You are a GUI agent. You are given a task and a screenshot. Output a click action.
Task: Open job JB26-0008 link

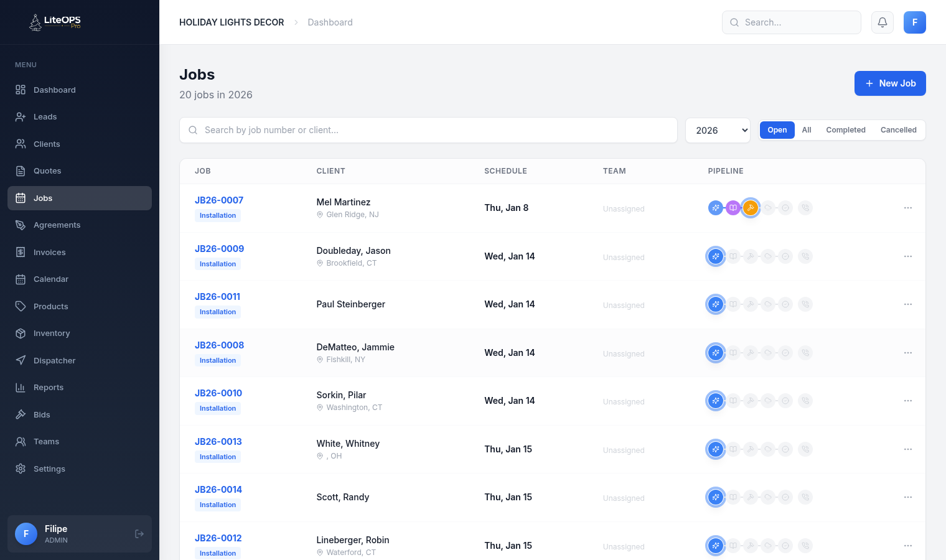tap(219, 345)
